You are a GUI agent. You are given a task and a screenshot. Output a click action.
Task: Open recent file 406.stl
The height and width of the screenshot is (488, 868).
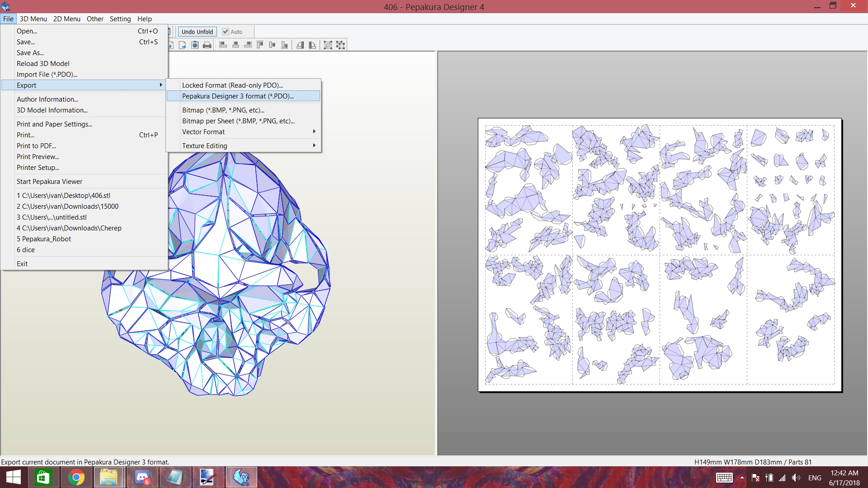tap(84, 195)
